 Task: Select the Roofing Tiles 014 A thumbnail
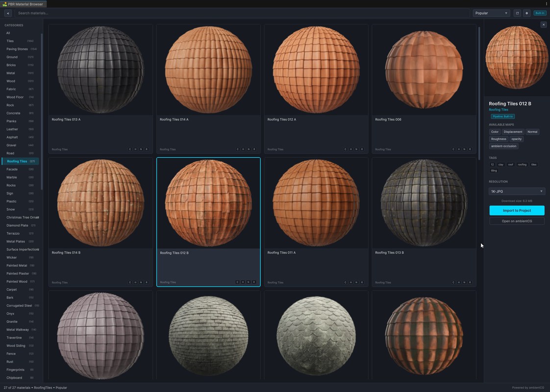[208, 70]
